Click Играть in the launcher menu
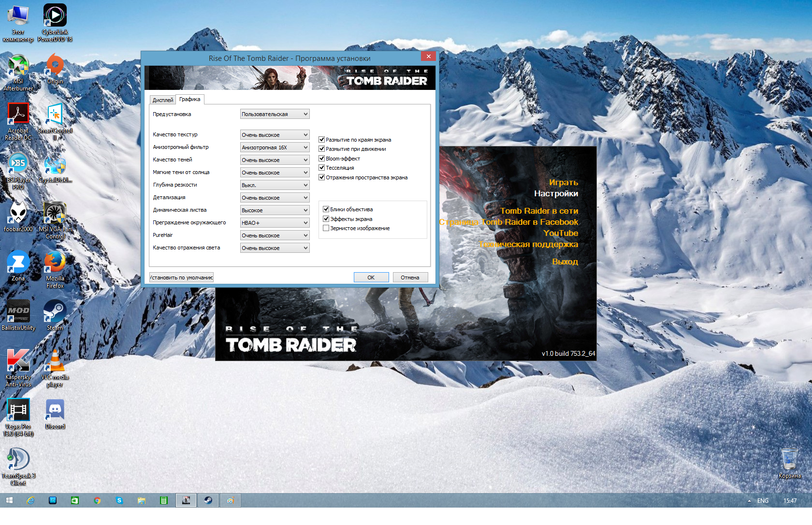Viewport: 812px width, 525px height. (563, 182)
